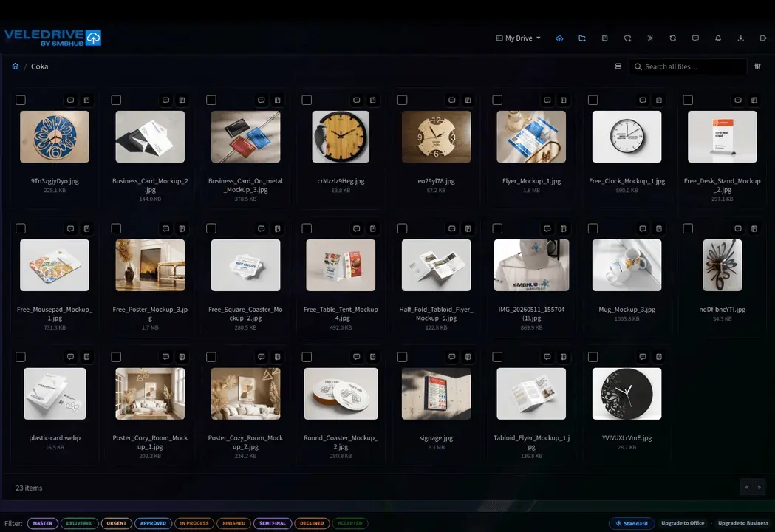Filter by URGENT tag

(x=117, y=523)
